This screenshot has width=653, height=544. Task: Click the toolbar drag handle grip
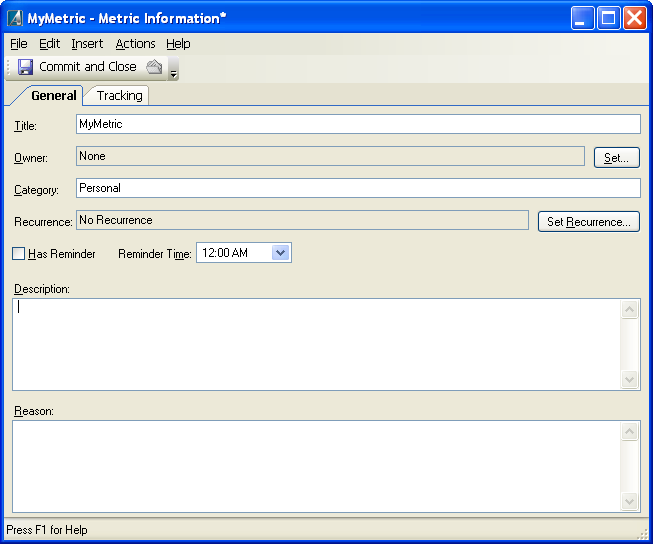tap(9, 67)
